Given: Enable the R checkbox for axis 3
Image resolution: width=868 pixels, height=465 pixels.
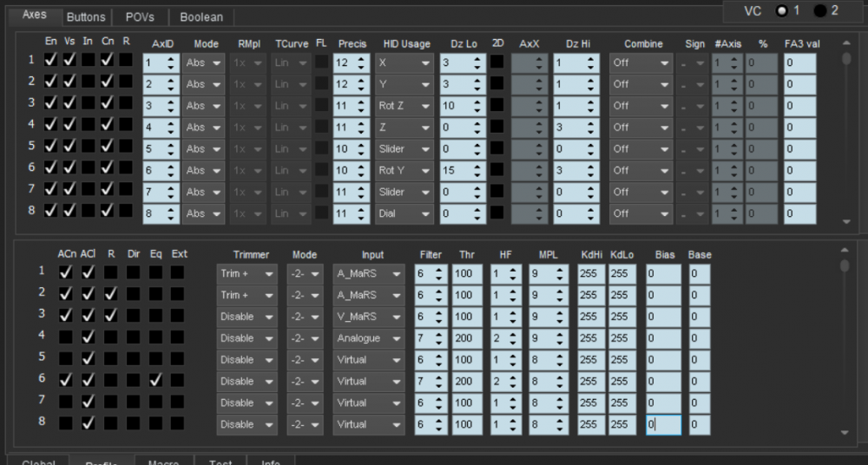Looking at the screenshot, I should (126, 103).
